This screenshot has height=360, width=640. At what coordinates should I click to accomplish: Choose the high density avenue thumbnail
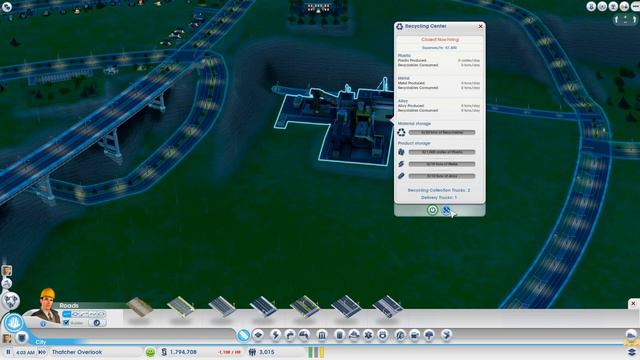346,307
